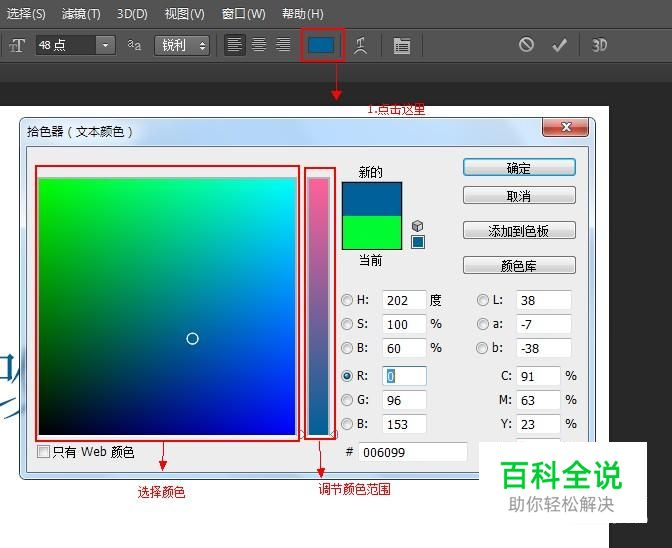The image size is (672, 548).
Task: Select the Lab b radio button
Action: (x=483, y=348)
